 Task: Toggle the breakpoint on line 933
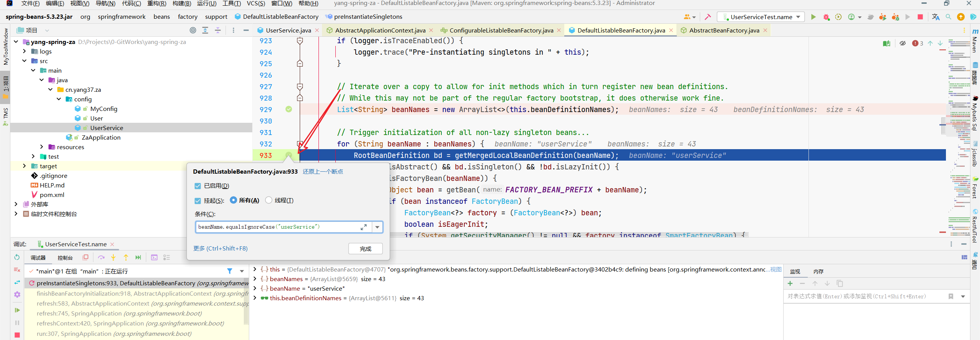point(289,155)
